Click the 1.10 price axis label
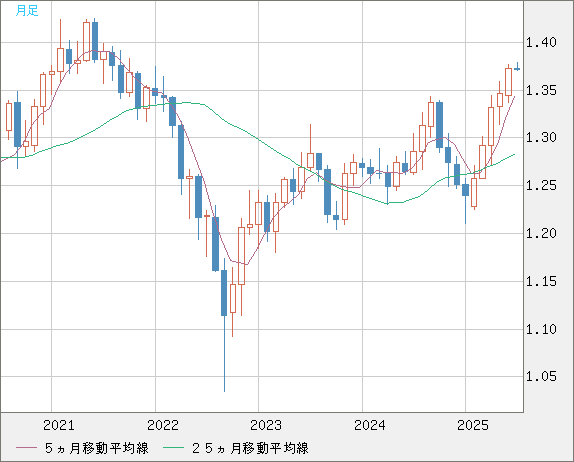 (541, 329)
